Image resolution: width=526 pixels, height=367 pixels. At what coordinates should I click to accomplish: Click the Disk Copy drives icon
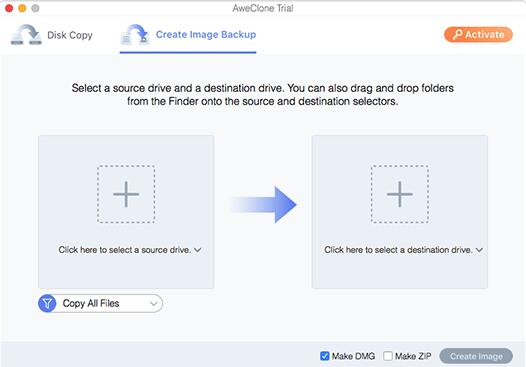pos(26,35)
